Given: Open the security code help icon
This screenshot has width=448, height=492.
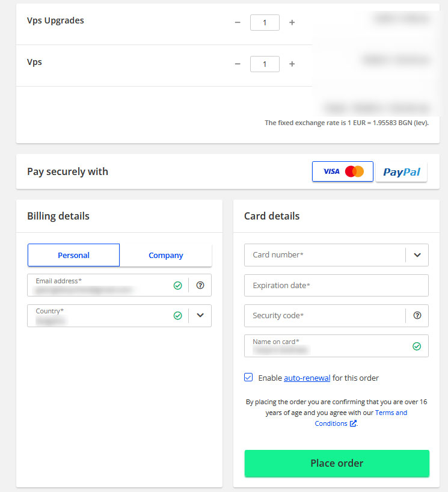Looking at the screenshot, I should click(417, 316).
